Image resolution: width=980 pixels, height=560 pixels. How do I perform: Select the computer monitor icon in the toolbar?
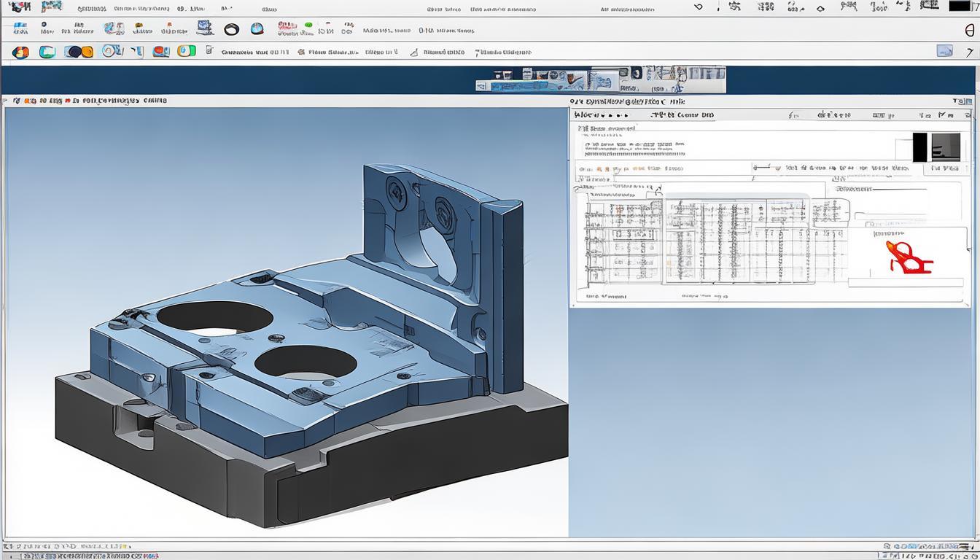(x=205, y=28)
